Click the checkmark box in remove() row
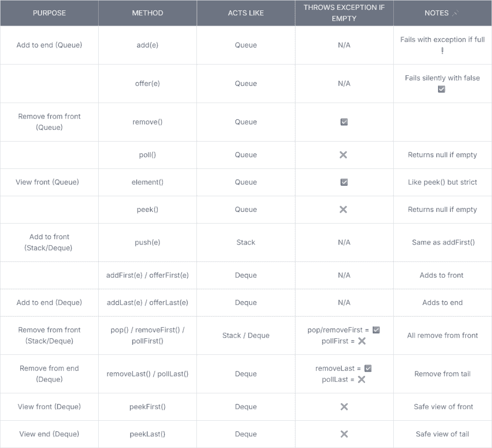 (344, 122)
